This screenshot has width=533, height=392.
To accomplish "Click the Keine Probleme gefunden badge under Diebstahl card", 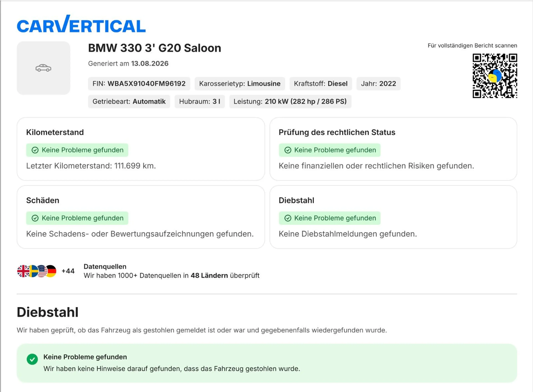I will pyautogui.click(x=330, y=218).
